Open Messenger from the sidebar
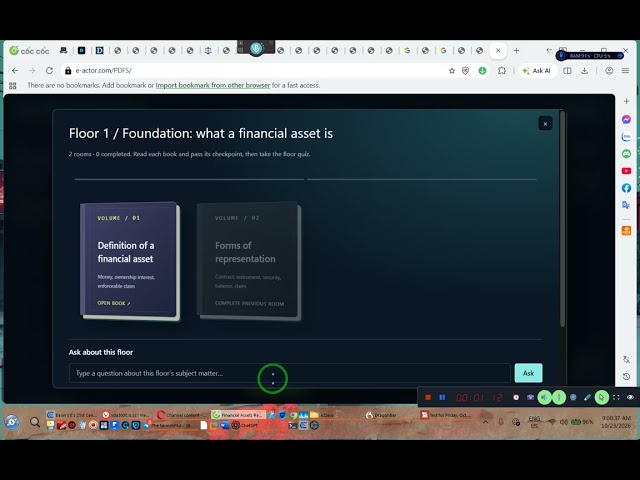The height and width of the screenshot is (480, 640). (627, 119)
